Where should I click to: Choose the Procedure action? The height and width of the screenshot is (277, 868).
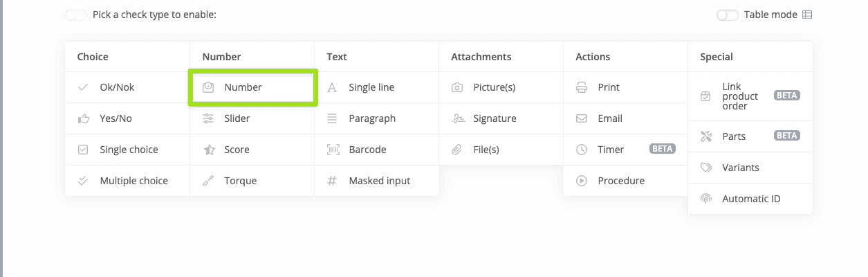[x=620, y=181]
